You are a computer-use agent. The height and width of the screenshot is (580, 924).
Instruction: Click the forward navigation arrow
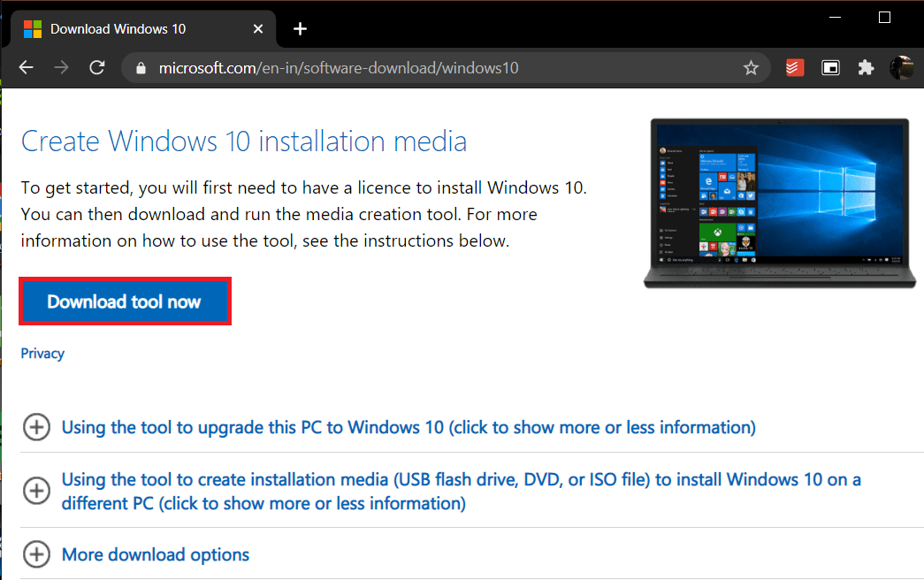(61, 68)
